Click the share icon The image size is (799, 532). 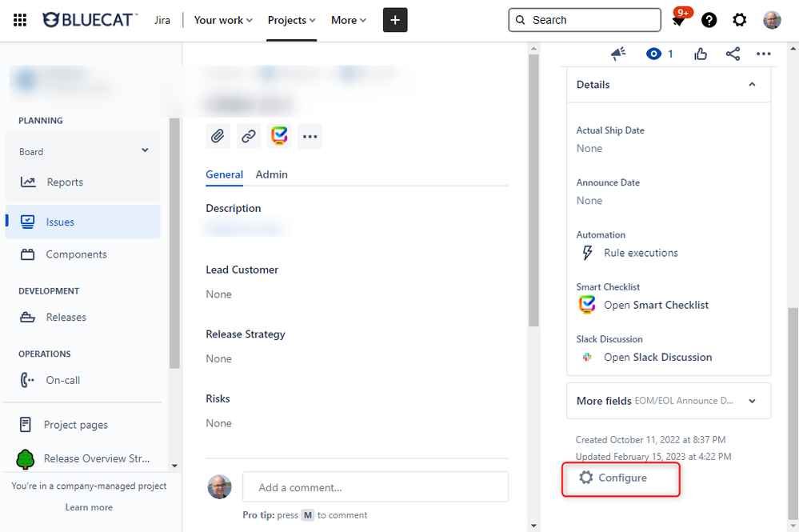[x=733, y=54]
